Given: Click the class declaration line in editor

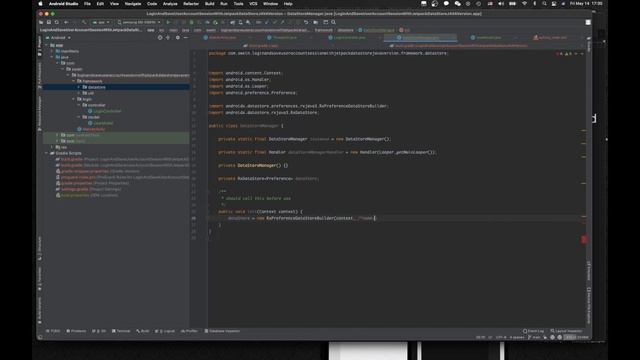Looking at the screenshot, I should [x=246, y=126].
